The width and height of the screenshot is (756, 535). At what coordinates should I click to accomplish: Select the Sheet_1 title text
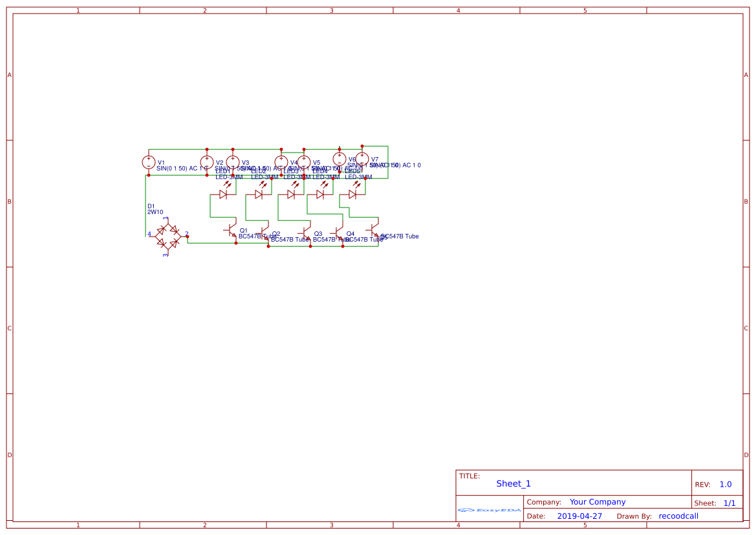coord(513,483)
